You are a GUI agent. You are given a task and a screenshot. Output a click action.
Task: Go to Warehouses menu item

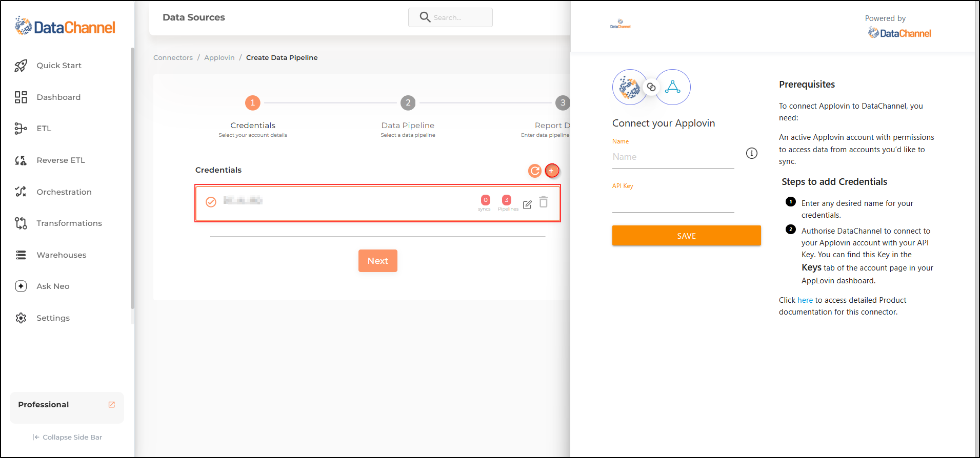(62, 255)
